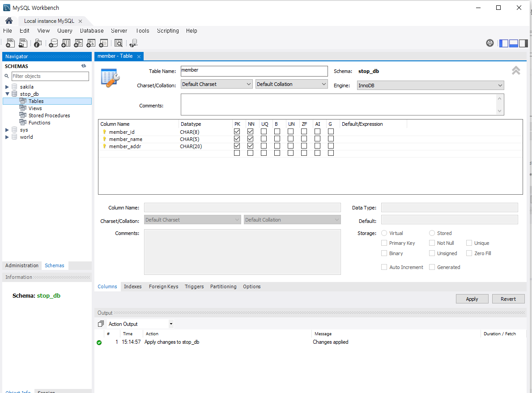Switch to the Indexes tab
This screenshot has height=393, width=532.
[x=132, y=286]
